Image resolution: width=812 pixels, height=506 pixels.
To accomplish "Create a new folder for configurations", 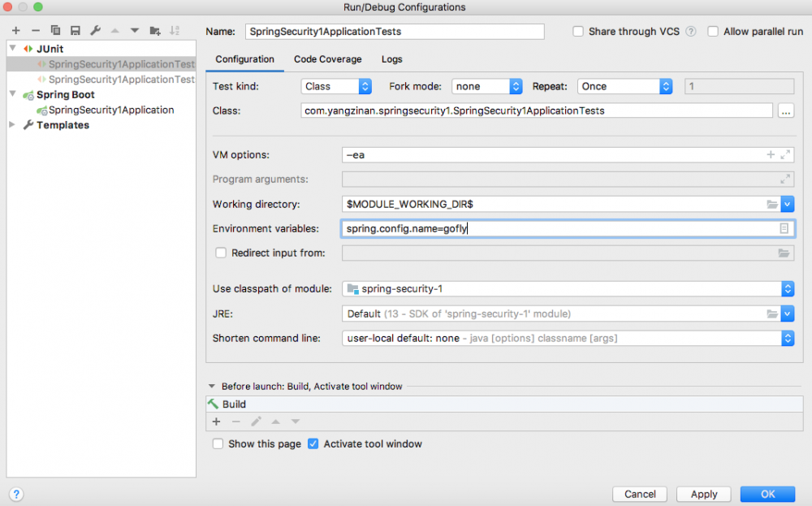I will click(x=154, y=30).
